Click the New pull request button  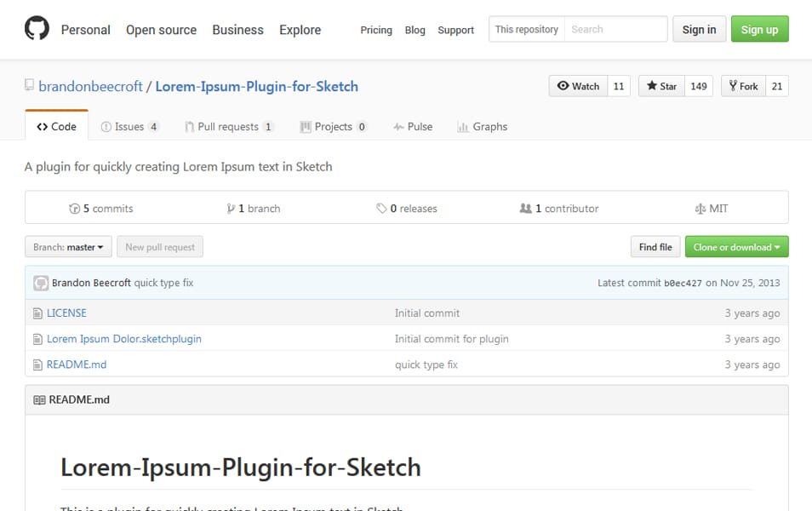[160, 247]
